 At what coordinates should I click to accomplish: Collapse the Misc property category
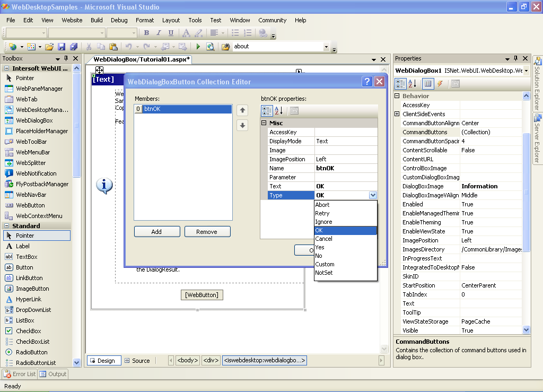[264, 123]
